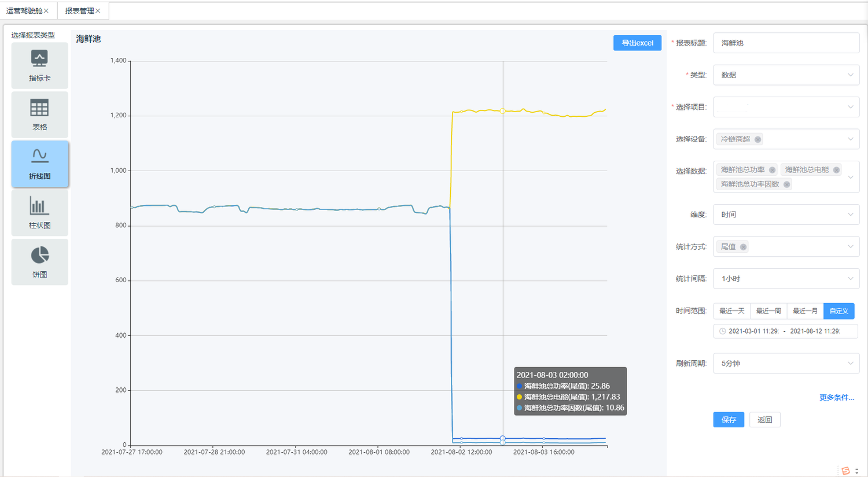Image resolution: width=868 pixels, height=477 pixels.
Task: Click the start date 2021-03-01 field
Action: pos(753,331)
